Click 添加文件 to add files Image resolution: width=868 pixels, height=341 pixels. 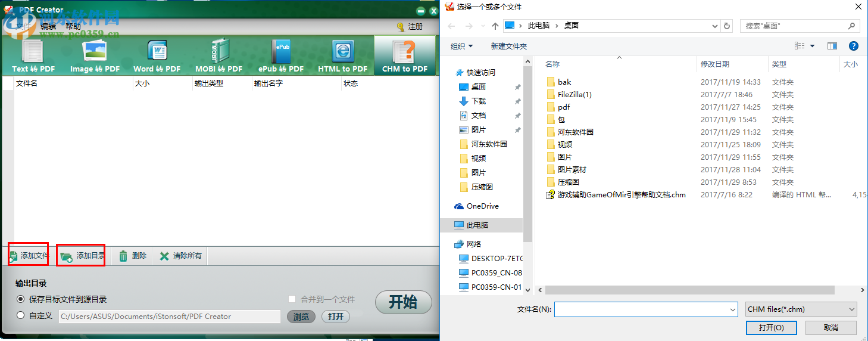29,256
